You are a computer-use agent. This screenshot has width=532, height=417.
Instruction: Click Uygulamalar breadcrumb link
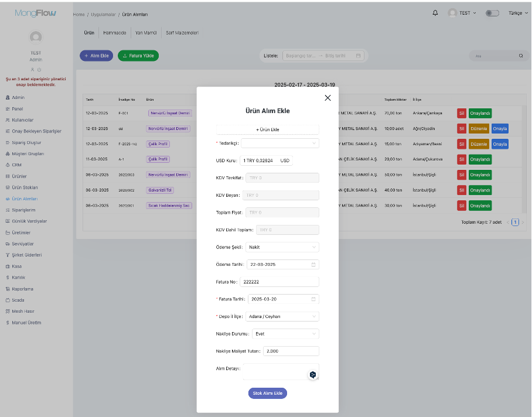coord(103,15)
